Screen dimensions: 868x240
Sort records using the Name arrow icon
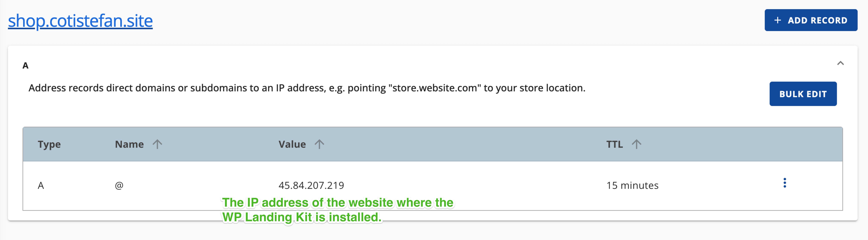(157, 144)
